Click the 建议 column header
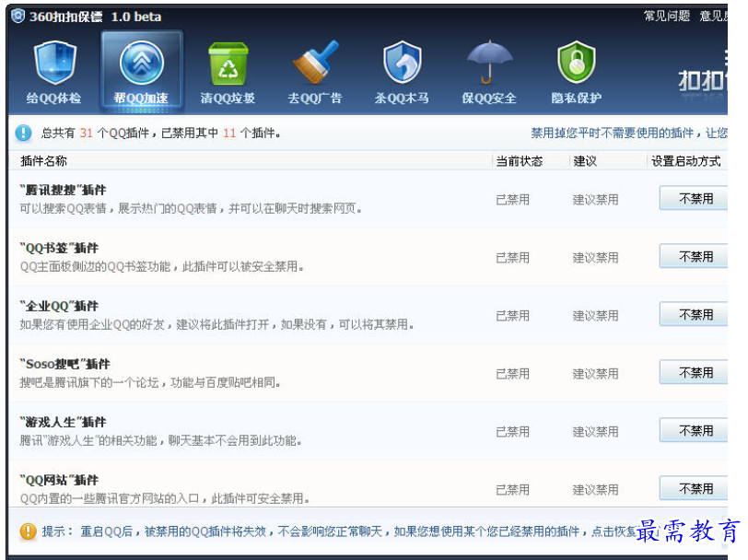 pyautogui.click(x=585, y=161)
